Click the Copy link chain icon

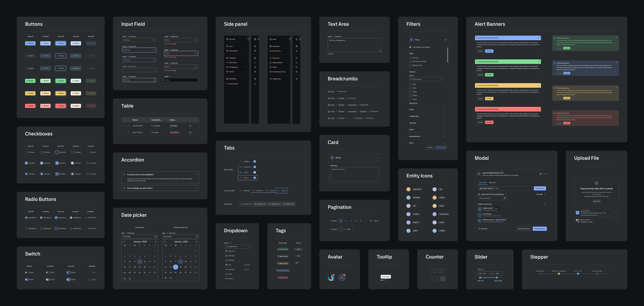[x=479, y=229]
